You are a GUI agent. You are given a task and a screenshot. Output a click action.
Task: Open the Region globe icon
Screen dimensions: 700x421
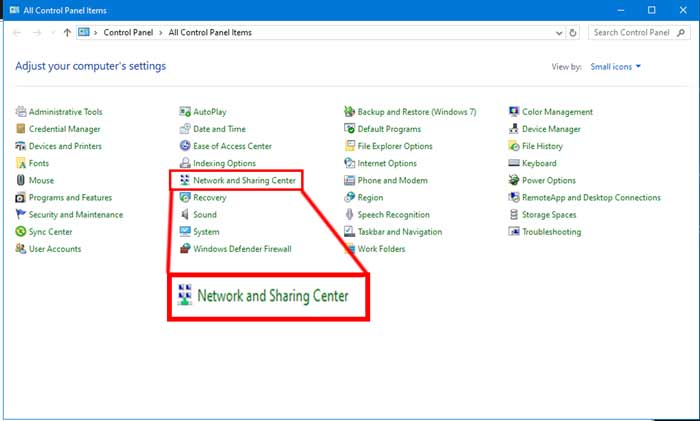(x=349, y=197)
